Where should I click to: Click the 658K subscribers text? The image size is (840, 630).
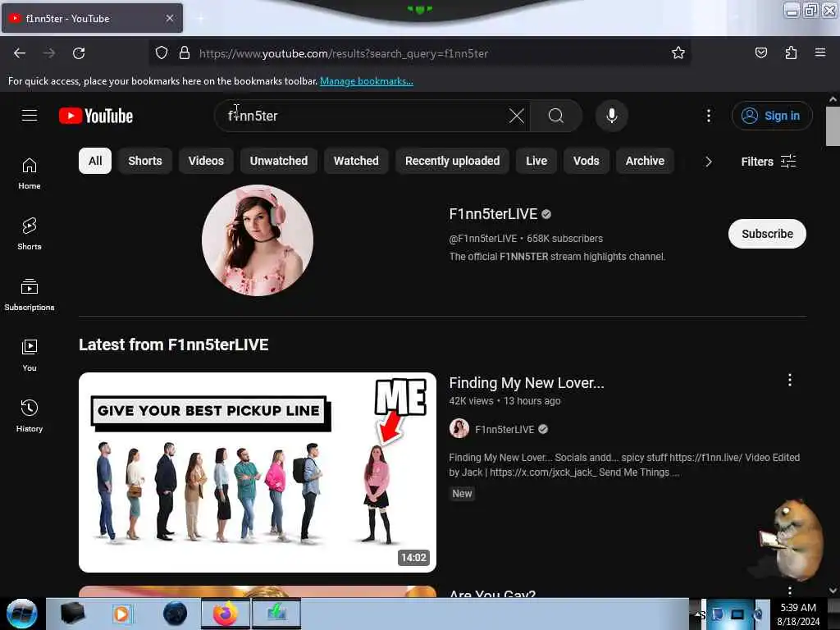pos(564,239)
